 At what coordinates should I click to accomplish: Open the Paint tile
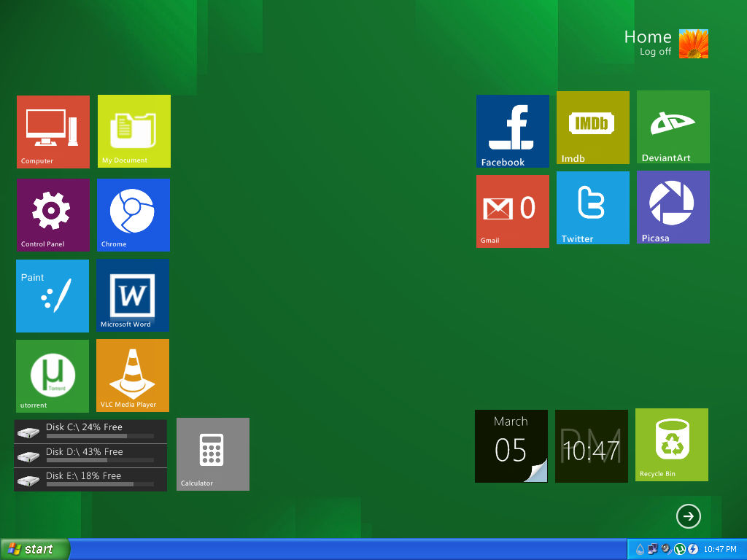[53, 296]
